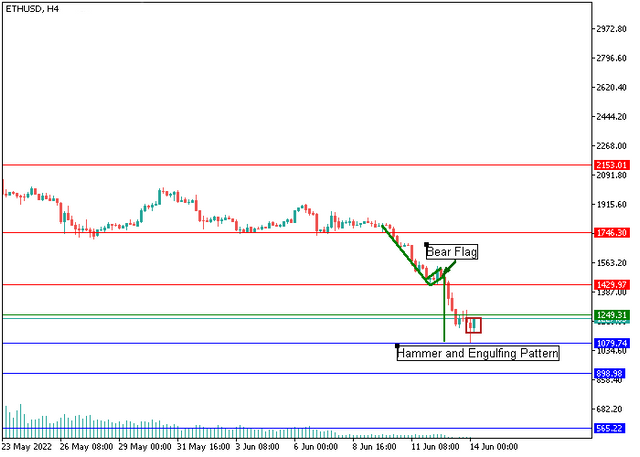This screenshot has height=457, width=640.
Task: Click the 6 Jun 00:00 time label
Action: [316, 447]
